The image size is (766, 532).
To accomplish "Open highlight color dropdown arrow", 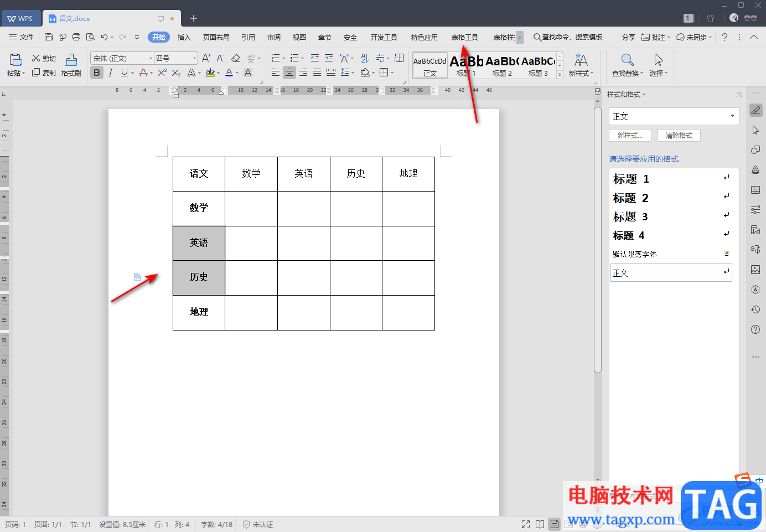I will pyautogui.click(x=219, y=73).
